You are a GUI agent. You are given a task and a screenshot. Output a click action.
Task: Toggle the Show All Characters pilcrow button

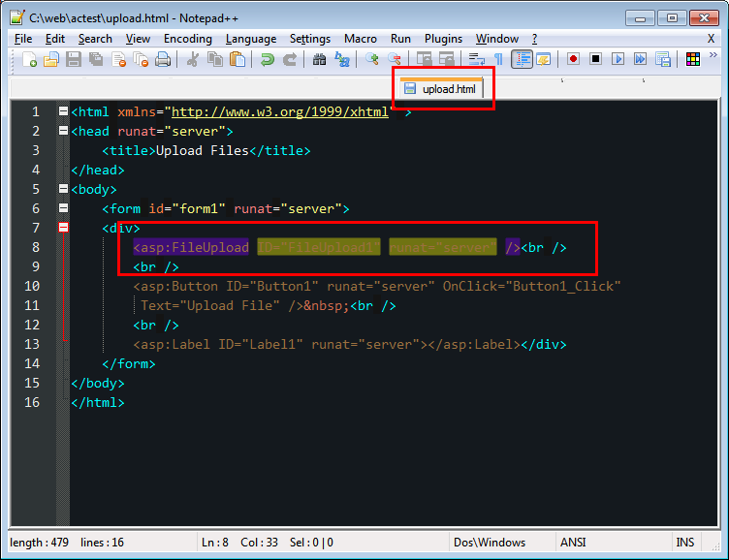[x=498, y=60]
